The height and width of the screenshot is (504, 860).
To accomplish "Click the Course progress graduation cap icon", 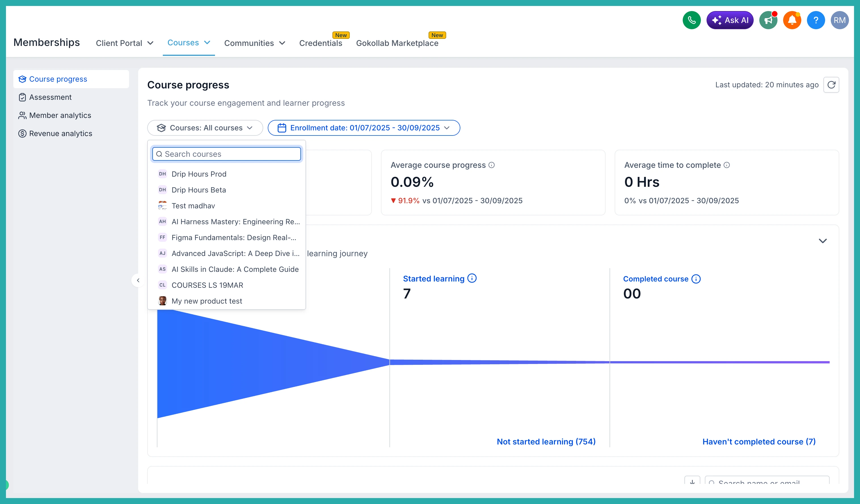I will 22,79.
